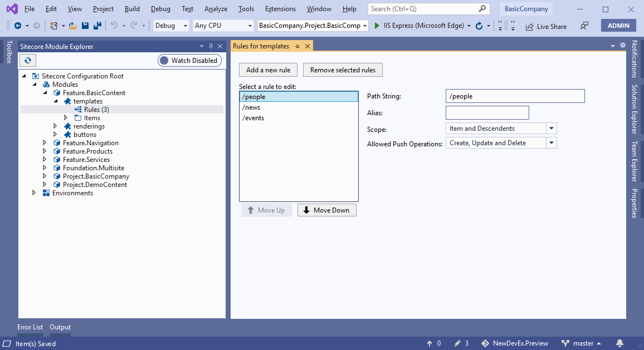Click the Redo arrow icon
The image size is (644, 350).
click(x=134, y=26)
